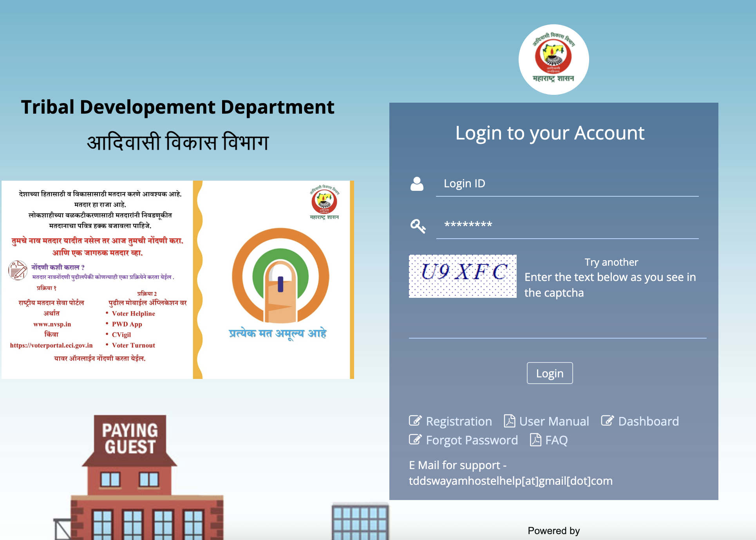
Task: Click the user silhouette icon beside Login ID
Action: [x=417, y=183]
